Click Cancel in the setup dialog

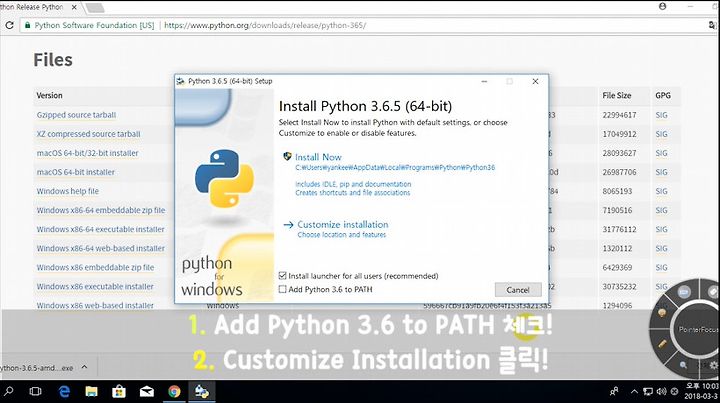point(518,290)
